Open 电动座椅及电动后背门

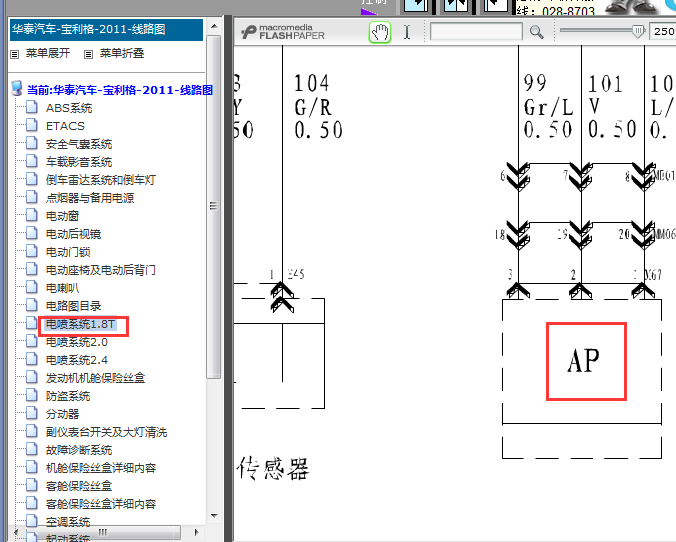click(x=101, y=270)
